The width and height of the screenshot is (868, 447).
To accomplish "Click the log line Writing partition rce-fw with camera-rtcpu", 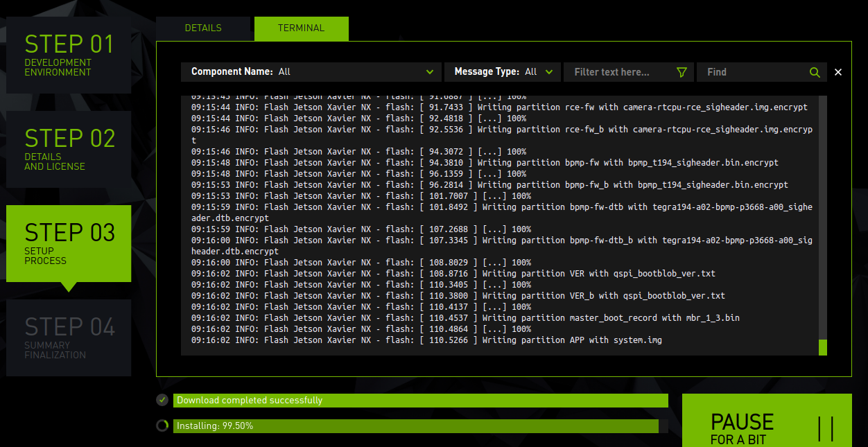I will point(499,107).
